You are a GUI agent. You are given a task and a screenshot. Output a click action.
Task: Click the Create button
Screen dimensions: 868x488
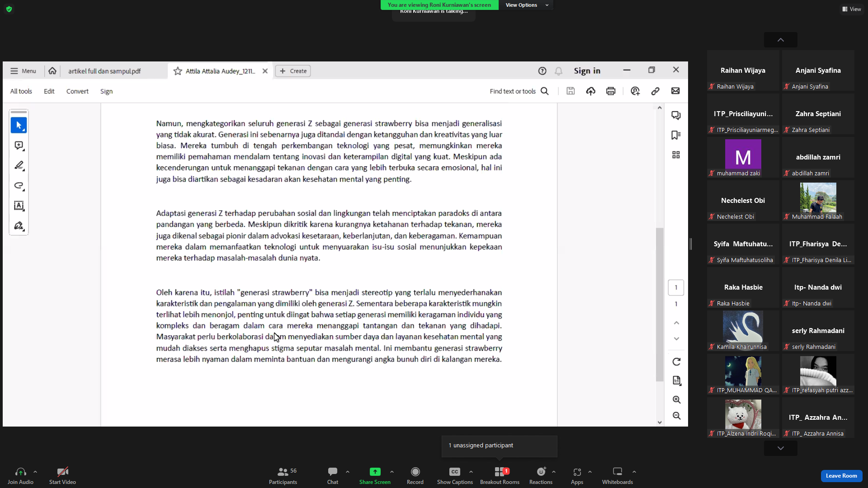click(x=293, y=71)
